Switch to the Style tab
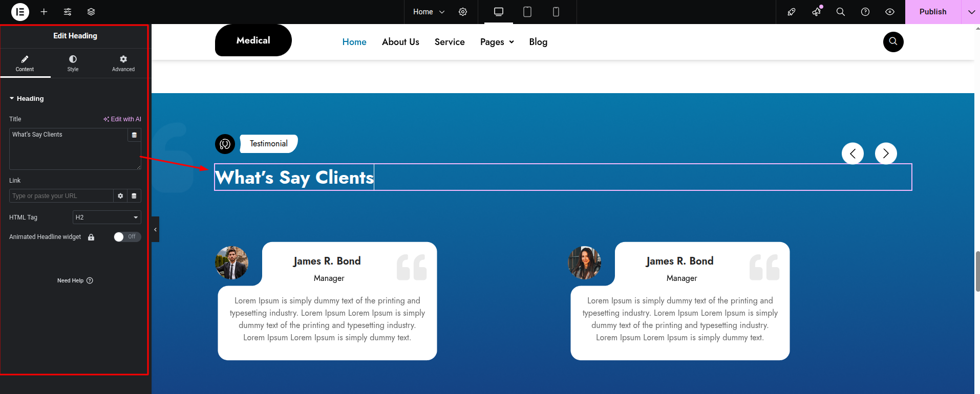 73,63
